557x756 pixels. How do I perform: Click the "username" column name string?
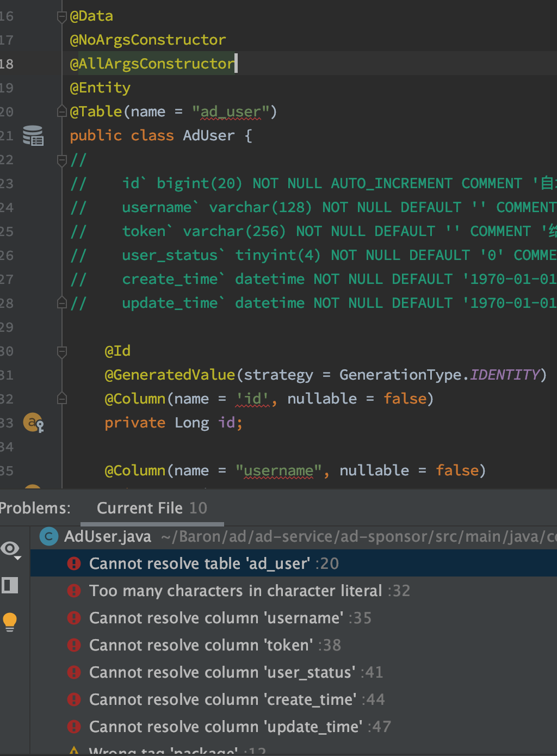pos(278,471)
